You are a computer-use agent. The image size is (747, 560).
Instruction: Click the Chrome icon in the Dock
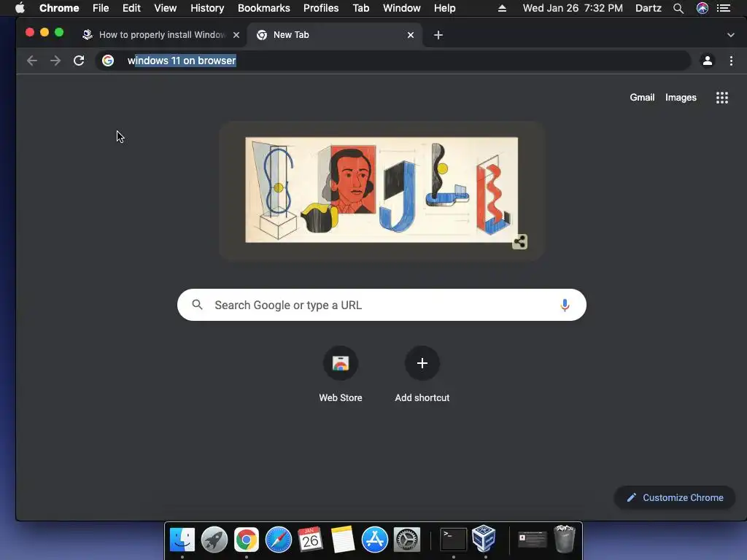247,540
